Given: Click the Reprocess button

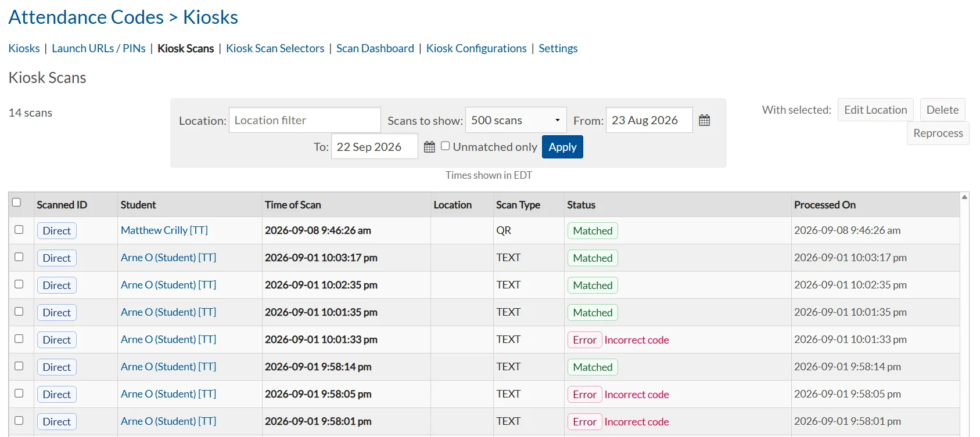Looking at the screenshot, I should tap(938, 133).
